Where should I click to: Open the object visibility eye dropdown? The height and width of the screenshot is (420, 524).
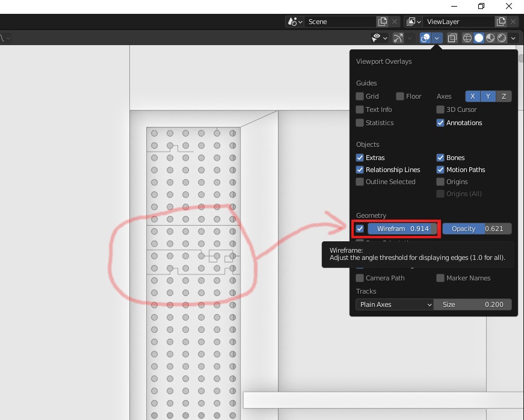point(379,38)
